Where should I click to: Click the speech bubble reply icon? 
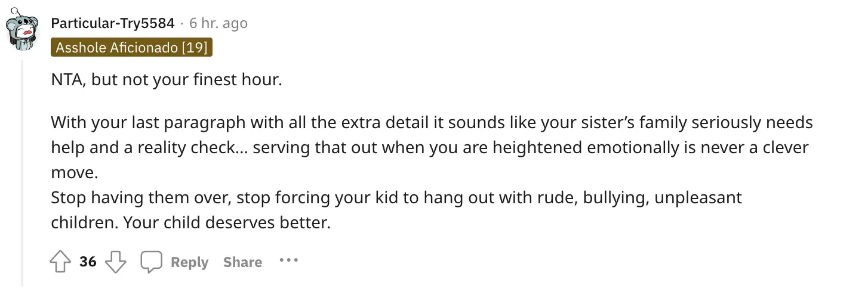click(152, 262)
